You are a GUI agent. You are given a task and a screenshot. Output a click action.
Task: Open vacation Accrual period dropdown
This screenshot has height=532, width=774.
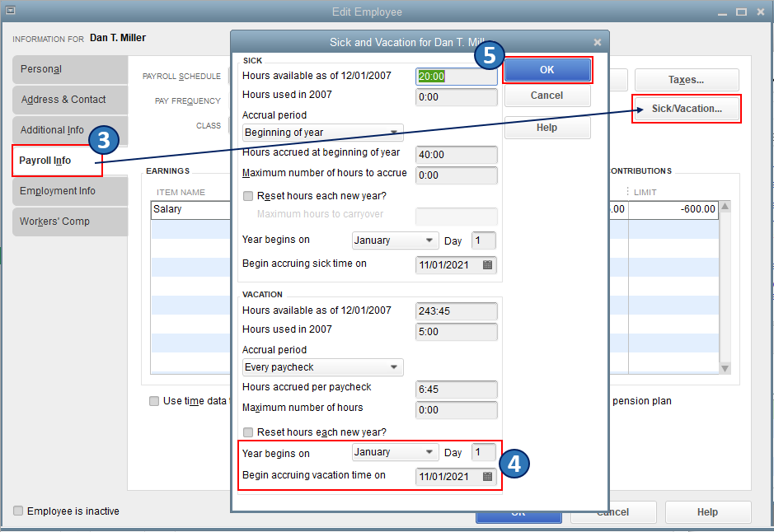pos(323,367)
